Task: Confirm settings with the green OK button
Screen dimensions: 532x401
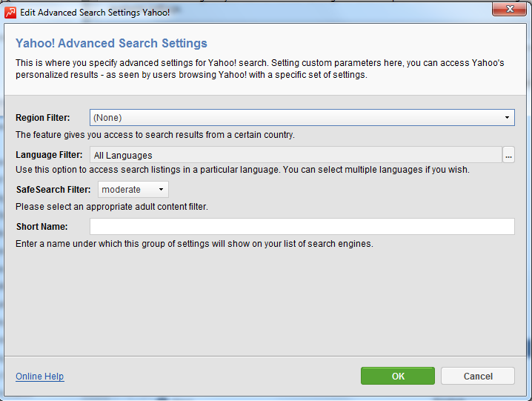Action: tap(398, 376)
